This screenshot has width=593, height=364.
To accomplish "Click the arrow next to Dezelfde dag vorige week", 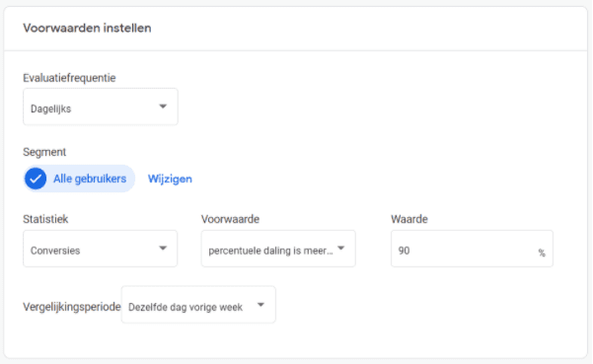I will (x=260, y=305).
